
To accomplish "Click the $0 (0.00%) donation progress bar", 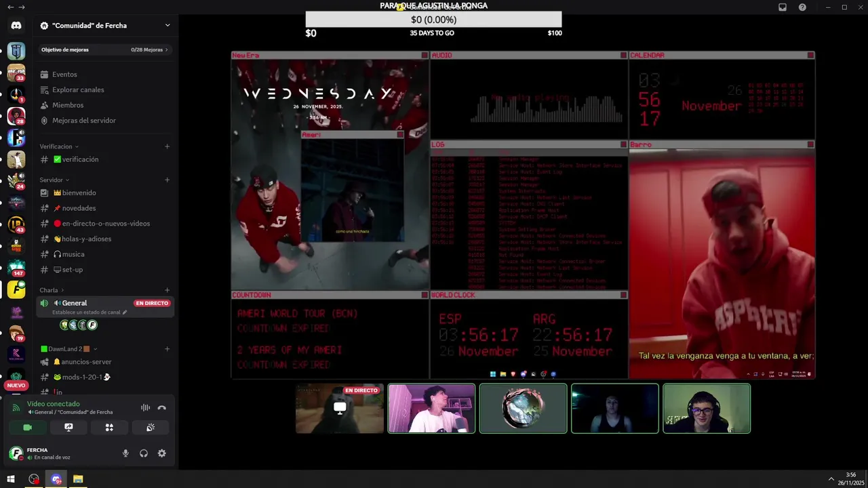I will click(x=433, y=20).
